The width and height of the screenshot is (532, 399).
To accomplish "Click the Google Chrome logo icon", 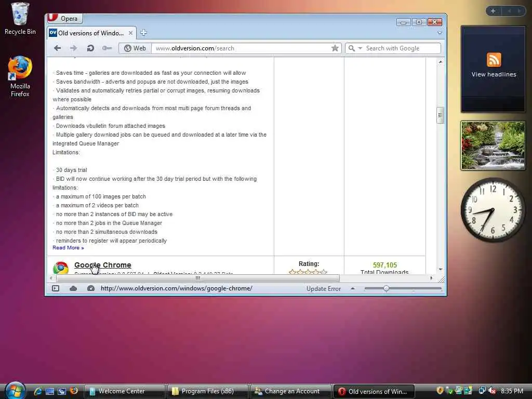I will 61,268.
